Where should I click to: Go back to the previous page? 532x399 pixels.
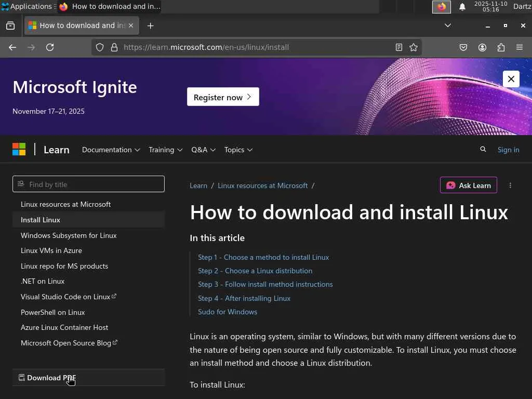point(12,47)
